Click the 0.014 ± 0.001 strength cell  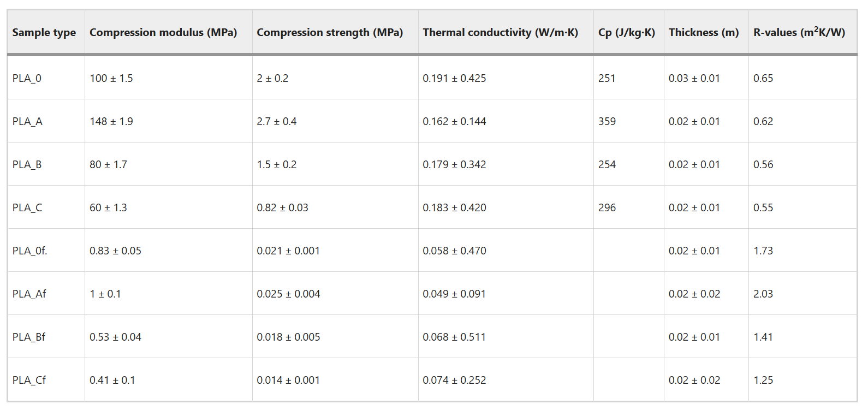(288, 380)
